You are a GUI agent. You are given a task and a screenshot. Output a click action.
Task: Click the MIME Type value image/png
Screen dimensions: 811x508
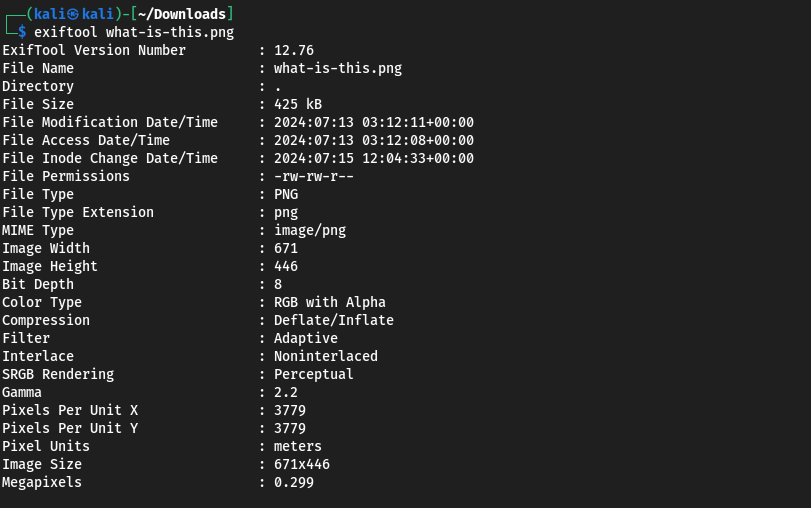pos(310,230)
